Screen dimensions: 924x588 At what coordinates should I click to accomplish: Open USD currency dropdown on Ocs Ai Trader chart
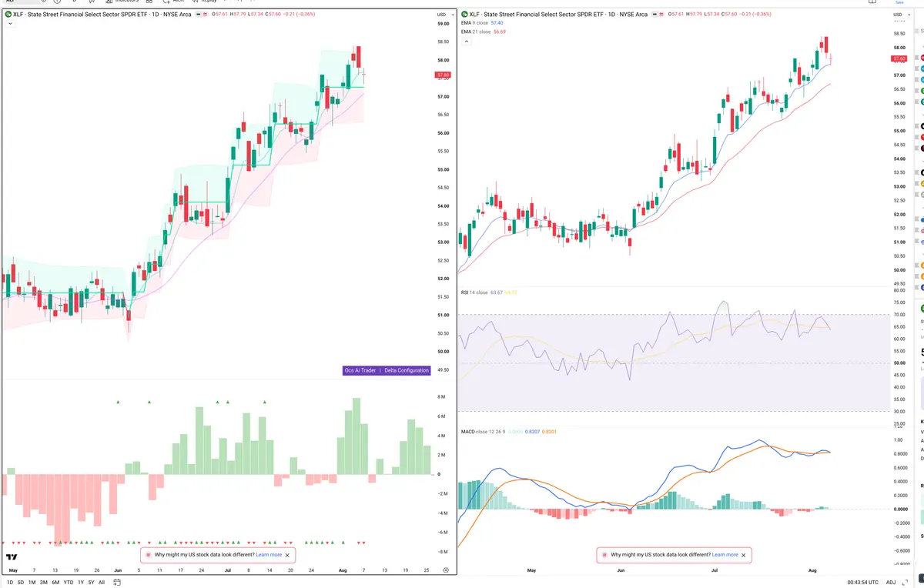click(444, 15)
